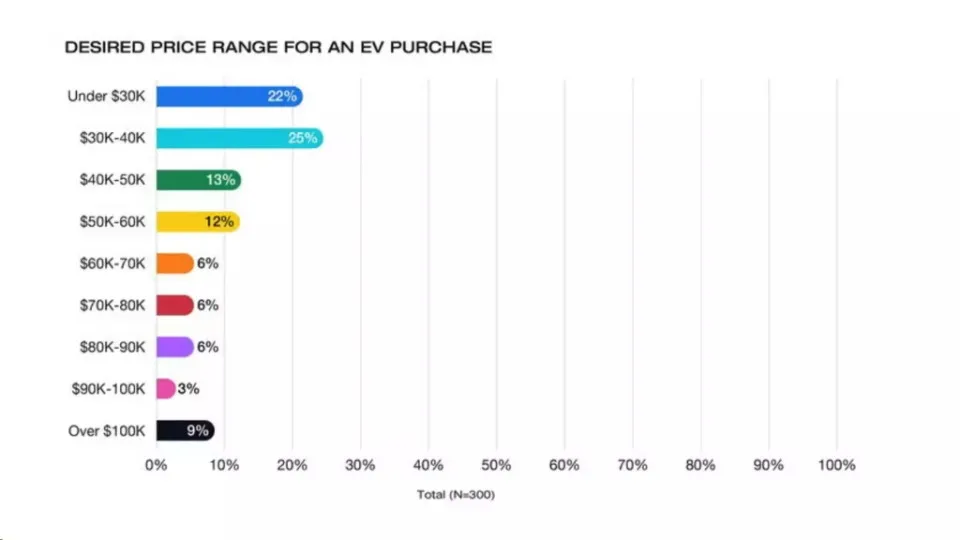
Task: Click the black Over $100K bar
Action: (184, 431)
